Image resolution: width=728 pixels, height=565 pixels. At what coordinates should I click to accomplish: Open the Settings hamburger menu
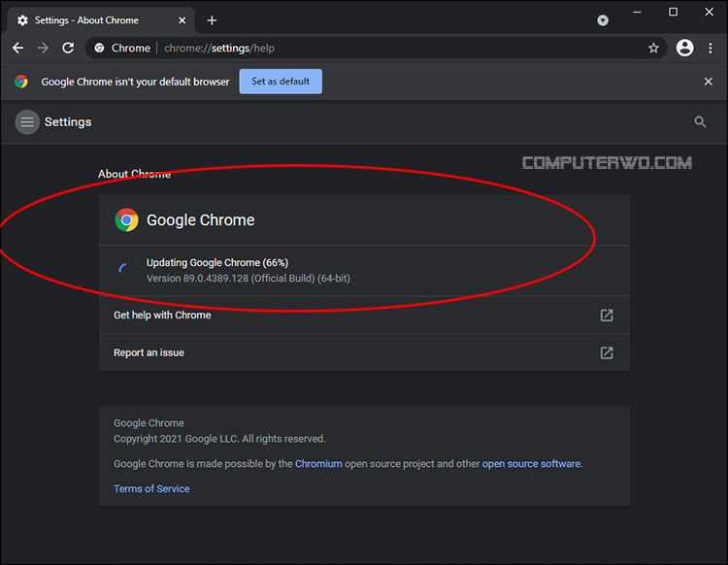pos(27,122)
